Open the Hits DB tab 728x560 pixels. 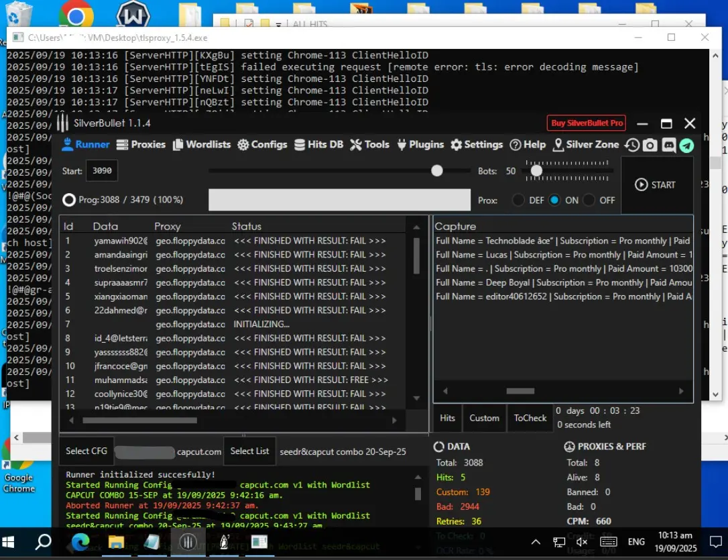pyautogui.click(x=319, y=144)
